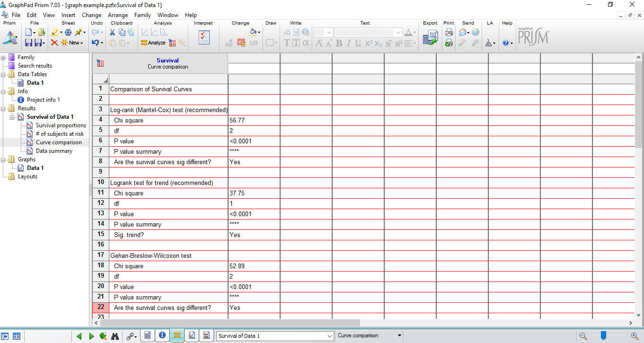
Task: Click the zoom out magnifier icon
Action: click(x=583, y=336)
